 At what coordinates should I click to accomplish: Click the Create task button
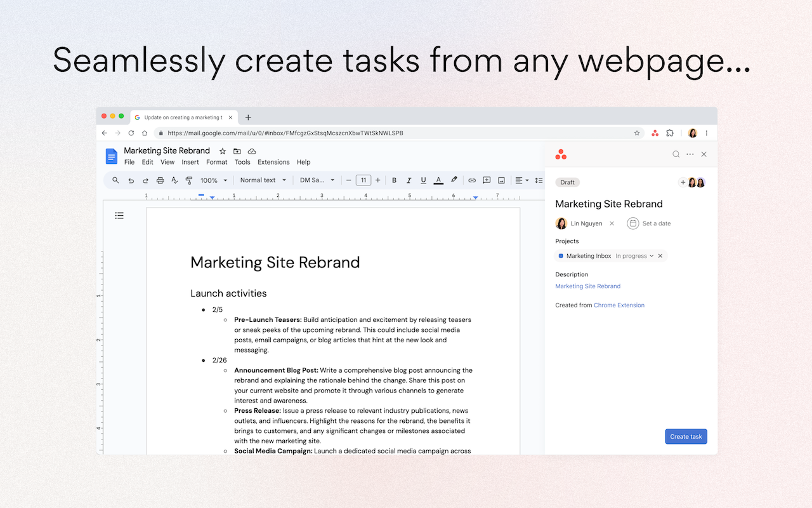coord(686,437)
